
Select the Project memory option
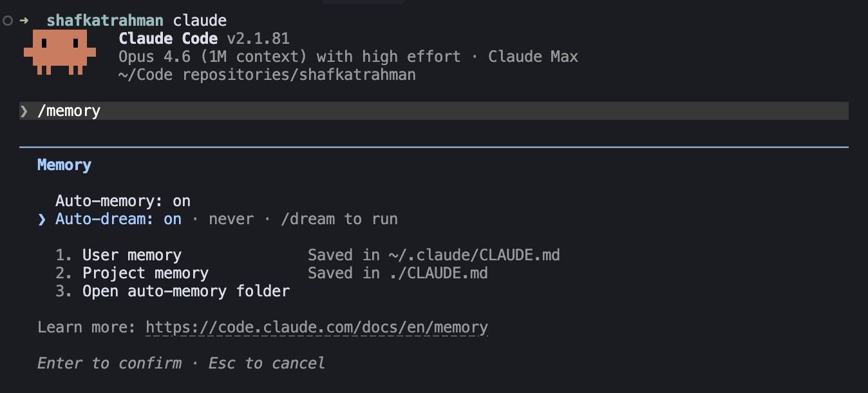tap(145, 273)
